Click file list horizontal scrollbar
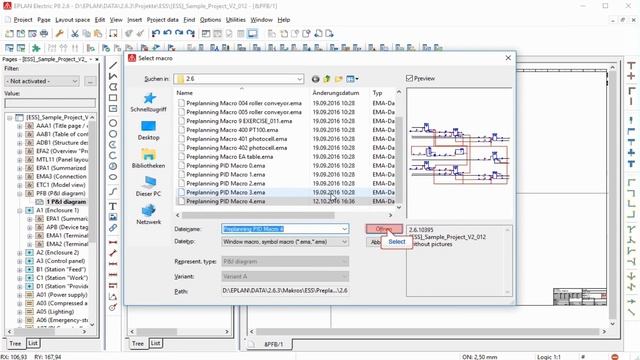The height and width of the screenshot is (360, 640). point(258,215)
